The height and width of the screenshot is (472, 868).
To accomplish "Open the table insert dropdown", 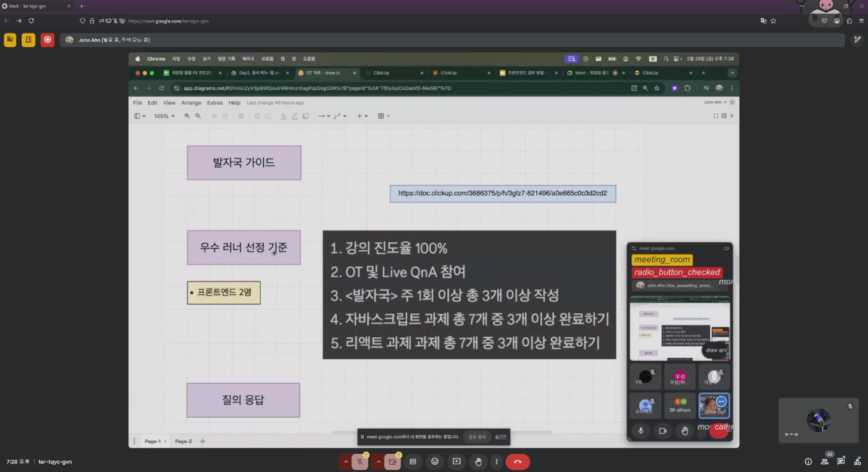I will (x=383, y=116).
